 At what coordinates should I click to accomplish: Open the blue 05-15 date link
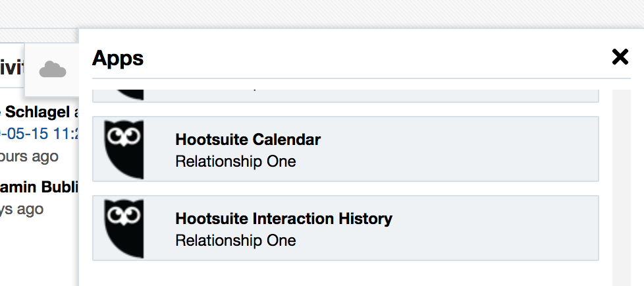[x=40, y=133]
